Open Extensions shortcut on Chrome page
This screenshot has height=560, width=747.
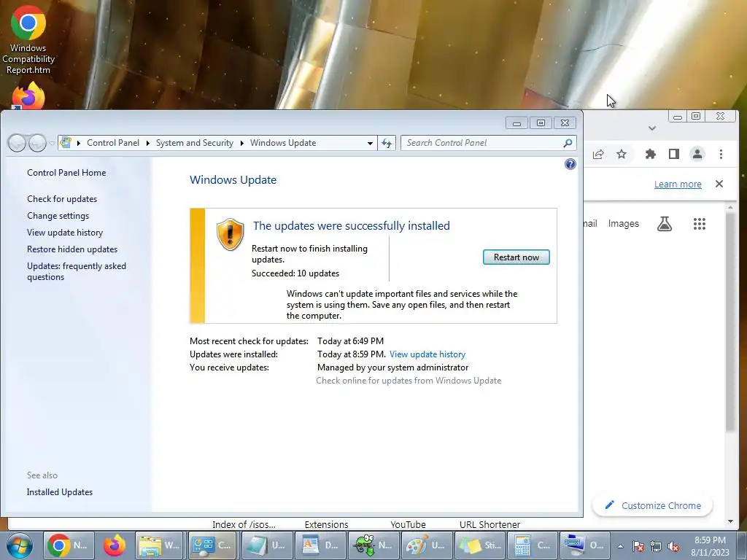click(x=326, y=524)
